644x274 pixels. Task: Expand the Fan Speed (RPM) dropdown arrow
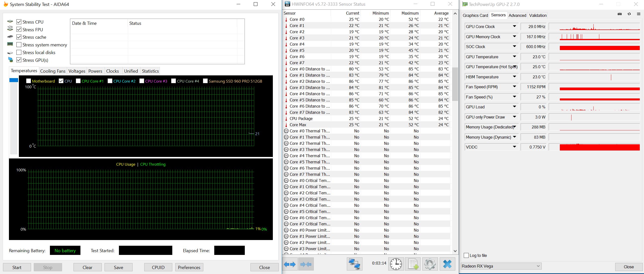514,87
